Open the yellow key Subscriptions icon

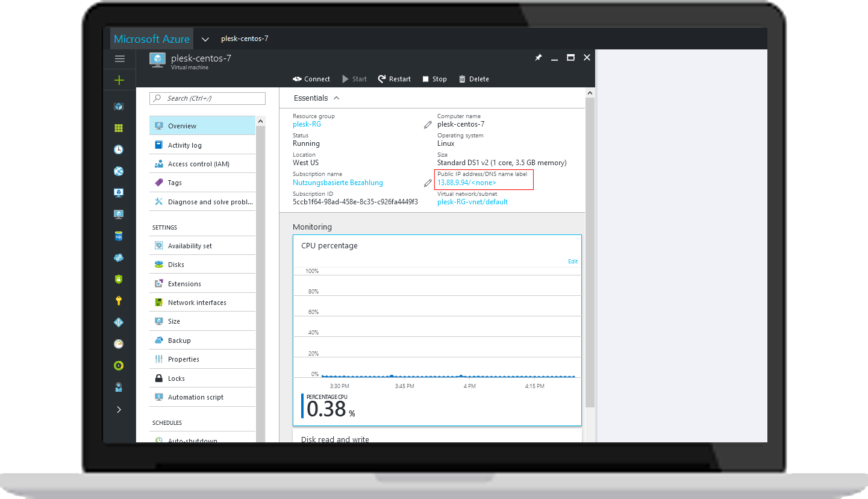tap(119, 301)
